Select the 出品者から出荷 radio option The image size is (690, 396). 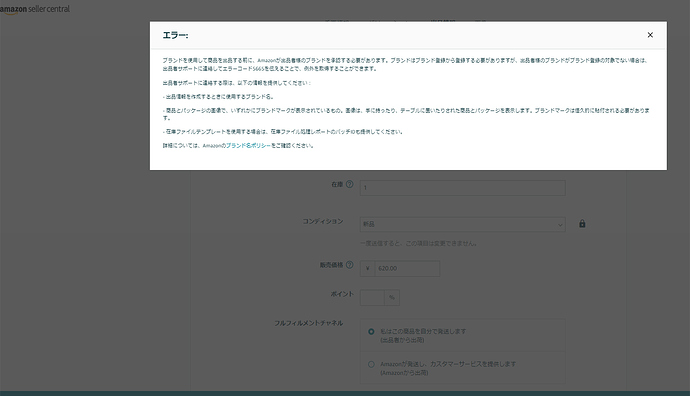[x=371, y=331]
